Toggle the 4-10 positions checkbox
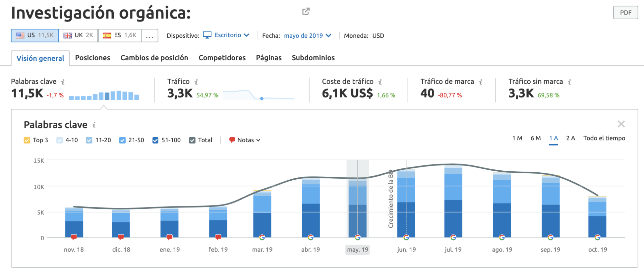Viewport: 644px width, 275px height. pos(60,140)
